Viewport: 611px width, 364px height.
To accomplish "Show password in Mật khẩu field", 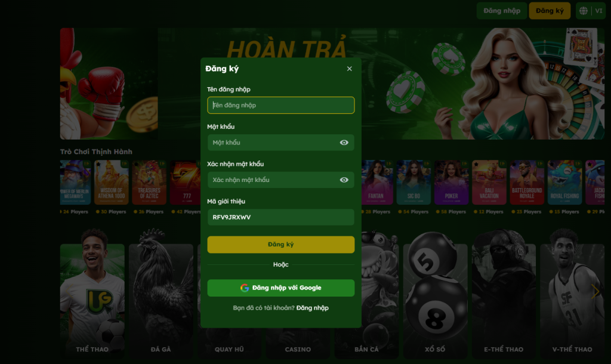I will click(344, 143).
